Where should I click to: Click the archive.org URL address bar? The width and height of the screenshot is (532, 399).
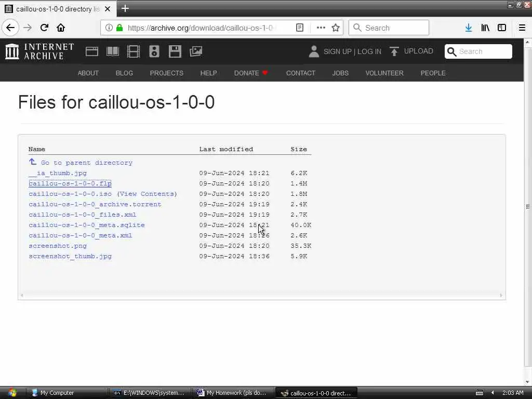coord(200,28)
